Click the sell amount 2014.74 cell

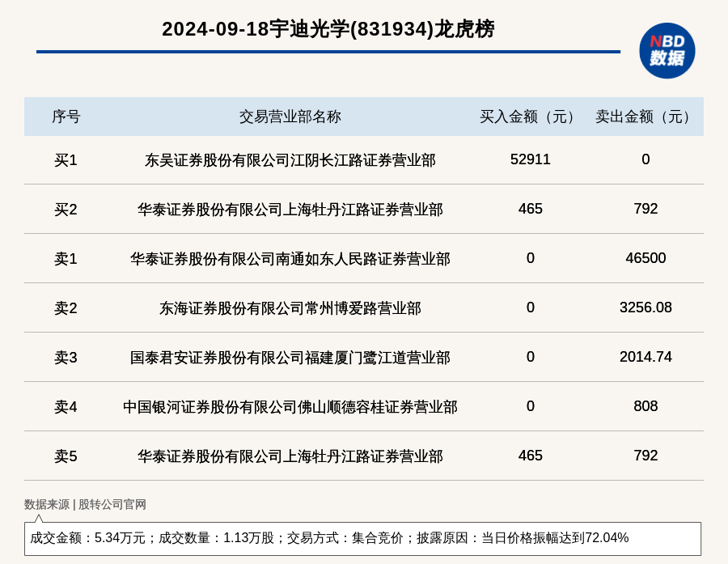tap(645, 357)
